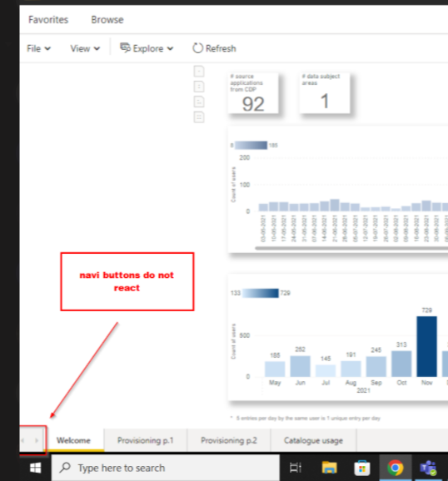Click the 2021 year label under the monthly chart
The image size is (448, 481).
click(x=363, y=390)
